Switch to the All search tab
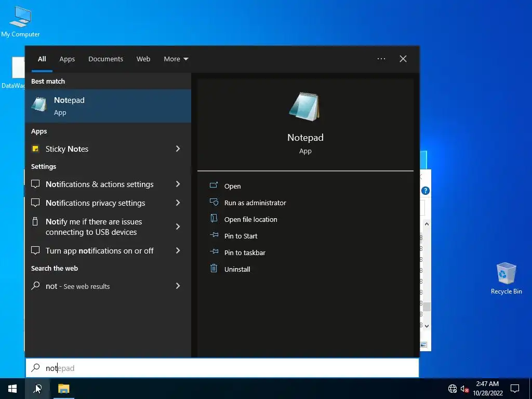The height and width of the screenshot is (399, 532). 42,59
